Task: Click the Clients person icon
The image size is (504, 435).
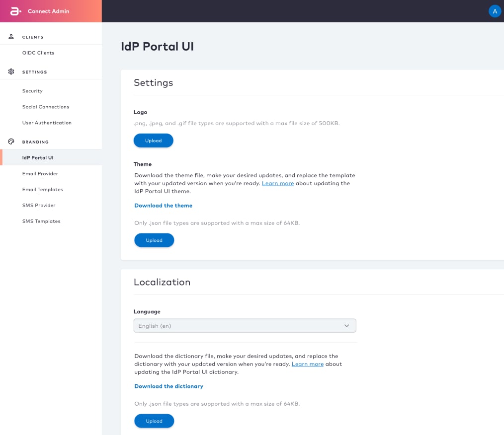Action: (11, 37)
